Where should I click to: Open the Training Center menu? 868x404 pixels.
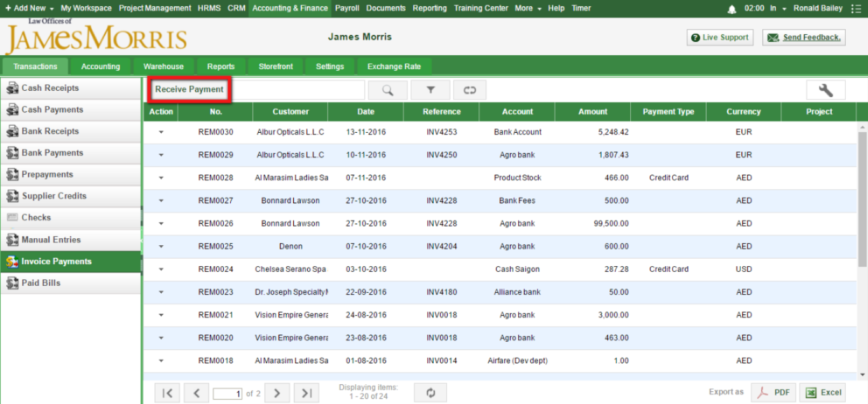(x=481, y=8)
